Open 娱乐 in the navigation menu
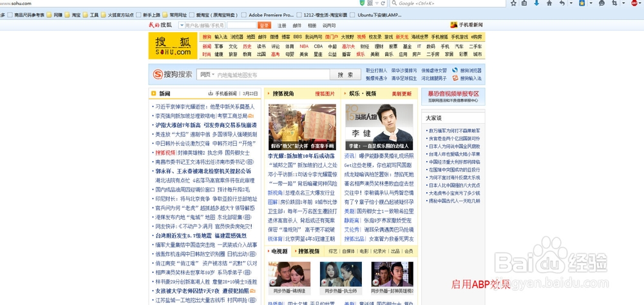Screen dimensions: 644x305 tap(360, 54)
